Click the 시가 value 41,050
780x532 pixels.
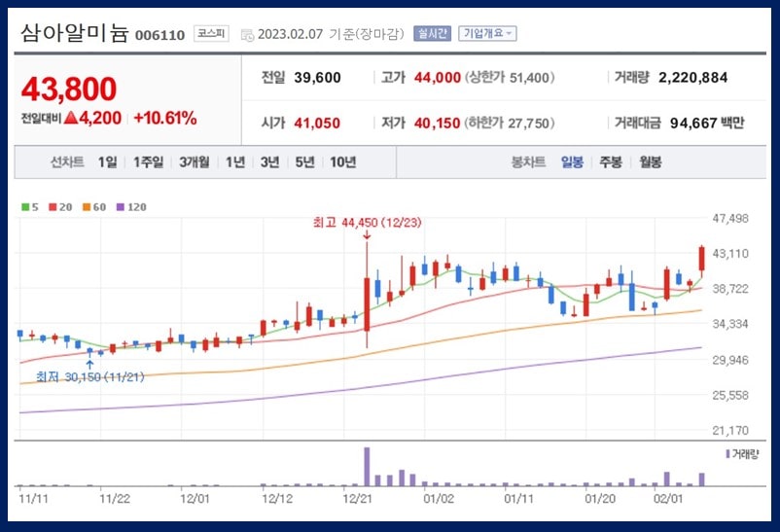tap(317, 123)
